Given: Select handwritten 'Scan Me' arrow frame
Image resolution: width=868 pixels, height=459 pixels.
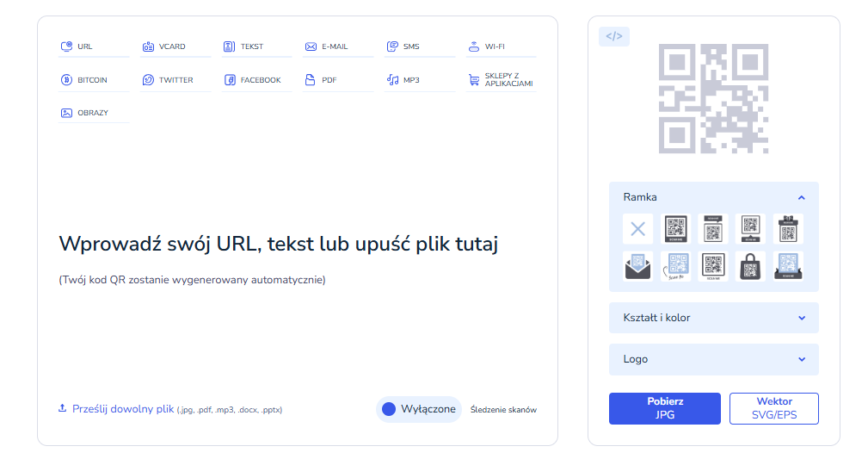Looking at the screenshot, I should tap(675, 266).
